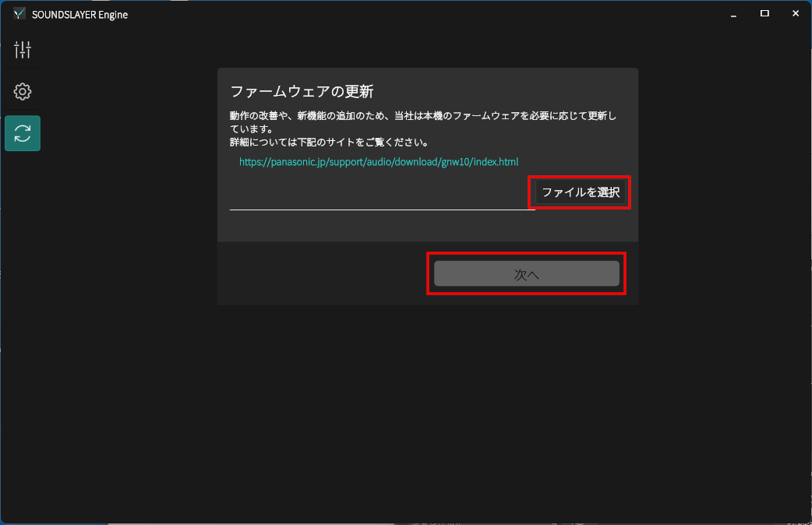Open the sound equalizer sliders panel
The width and height of the screenshot is (812, 525).
pos(23,51)
